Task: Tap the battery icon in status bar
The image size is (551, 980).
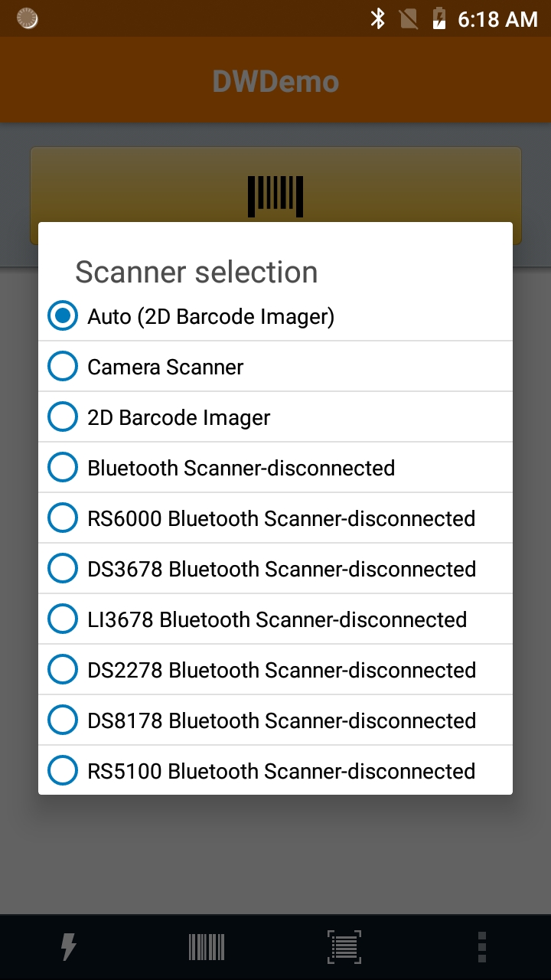Action: [x=439, y=18]
